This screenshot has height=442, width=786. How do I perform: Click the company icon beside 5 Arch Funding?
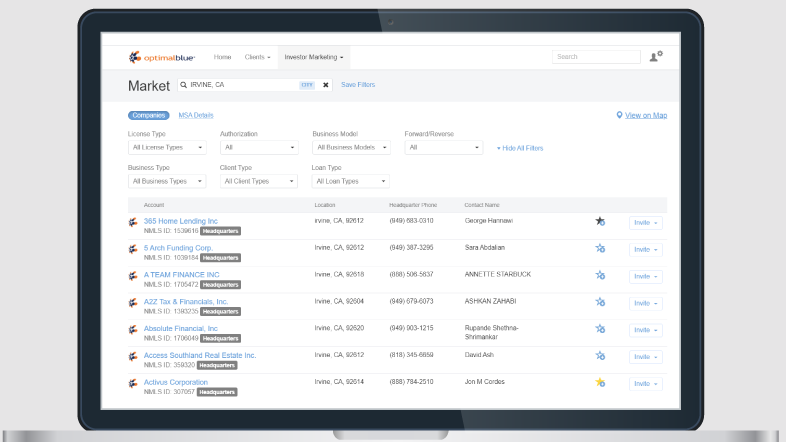[133, 249]
